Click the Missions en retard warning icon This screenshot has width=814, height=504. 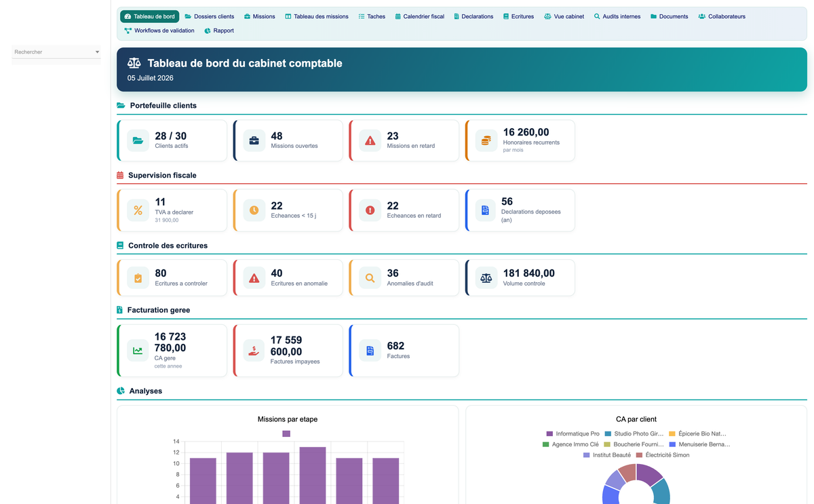[370, 140]
